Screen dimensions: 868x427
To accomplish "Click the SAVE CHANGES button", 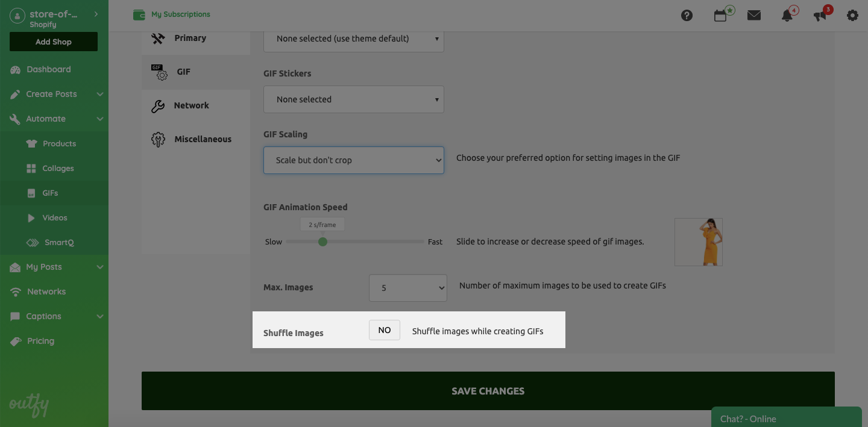I will point(488,390).
